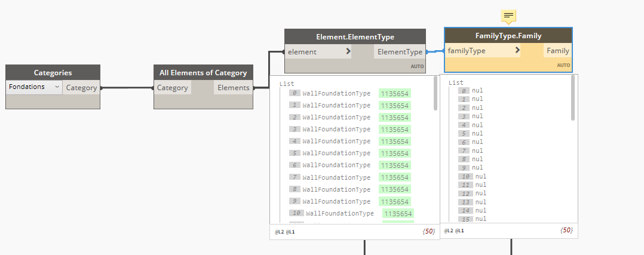Click the Category input port on All Elements node

click(172, 88)
